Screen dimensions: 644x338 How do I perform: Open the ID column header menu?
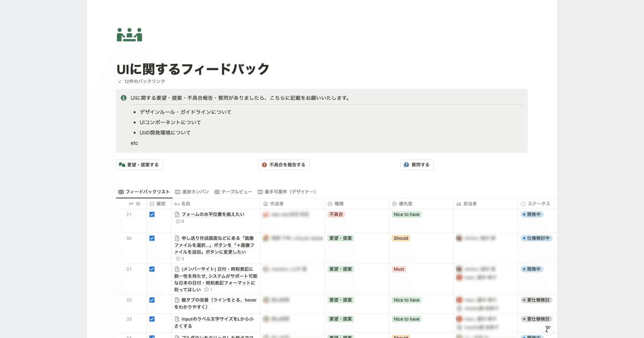coord(131,204)
